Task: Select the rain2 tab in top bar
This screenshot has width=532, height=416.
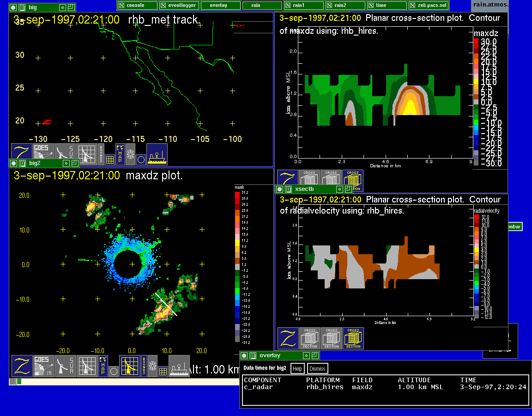Action: (x=345, y=5)
